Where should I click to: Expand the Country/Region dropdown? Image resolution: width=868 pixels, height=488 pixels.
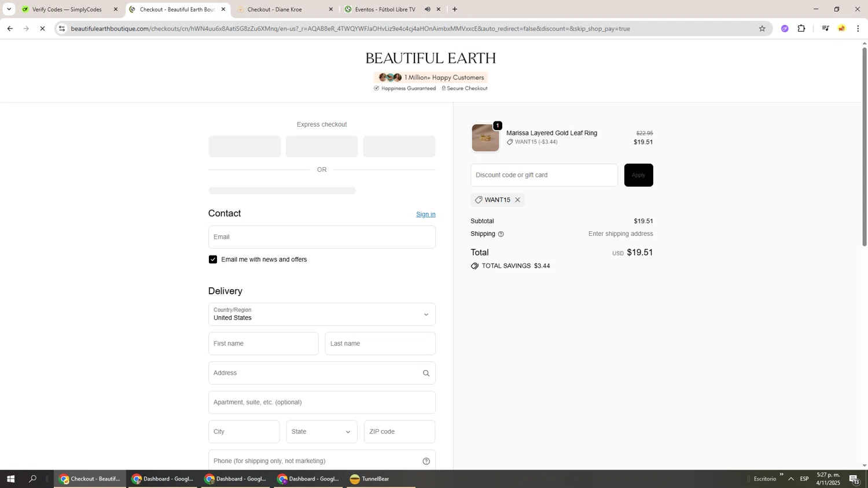click(x=322, y=315)
